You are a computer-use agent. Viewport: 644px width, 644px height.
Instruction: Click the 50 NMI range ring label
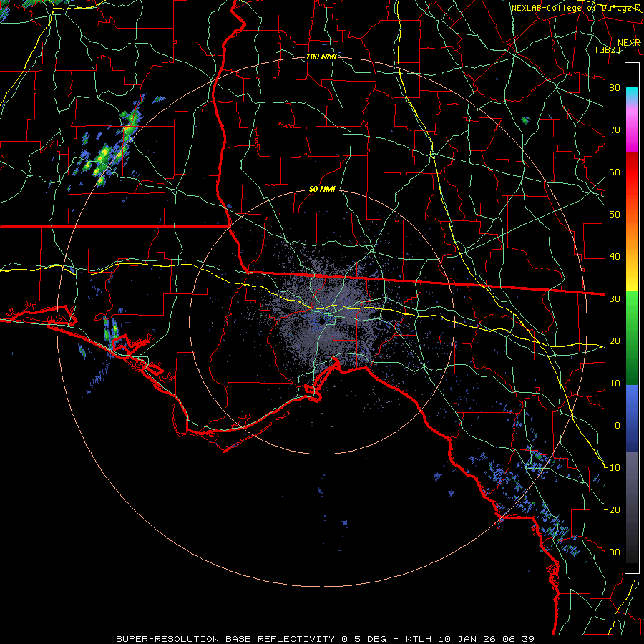[322, 190]
